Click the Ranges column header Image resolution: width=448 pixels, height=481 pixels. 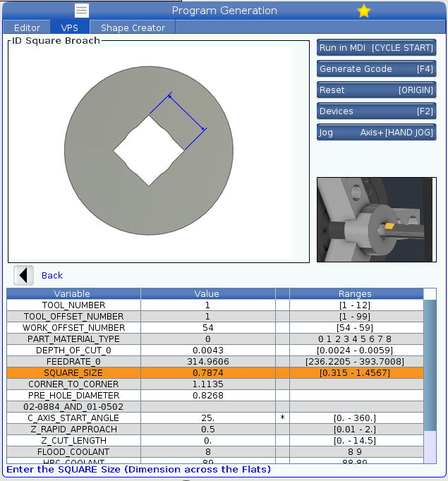click(x=355, y=294)
